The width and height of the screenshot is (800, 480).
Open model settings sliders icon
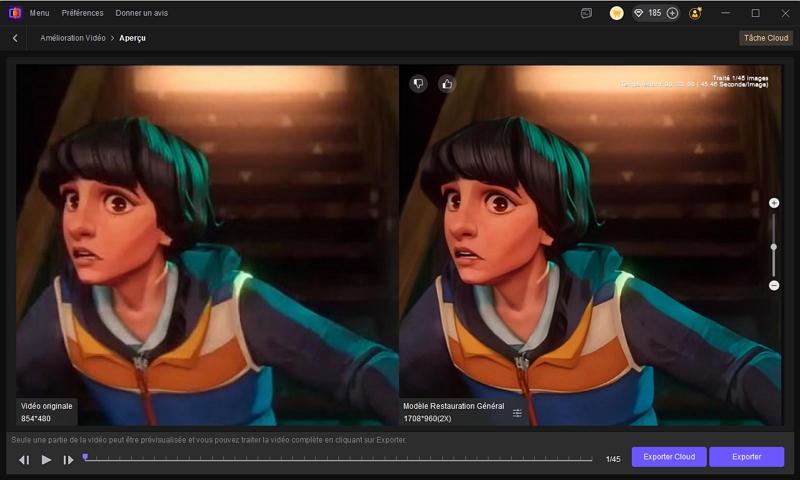pos(517,413)
